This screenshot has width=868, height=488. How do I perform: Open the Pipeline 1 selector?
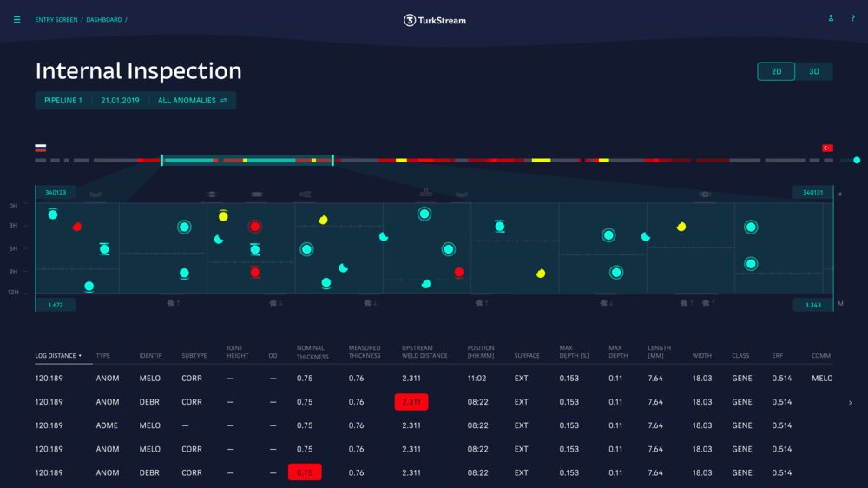click(x=63, y=101)
